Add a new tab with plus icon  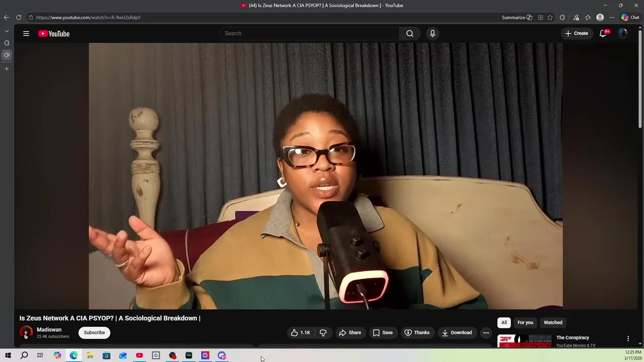coord(7,68)
